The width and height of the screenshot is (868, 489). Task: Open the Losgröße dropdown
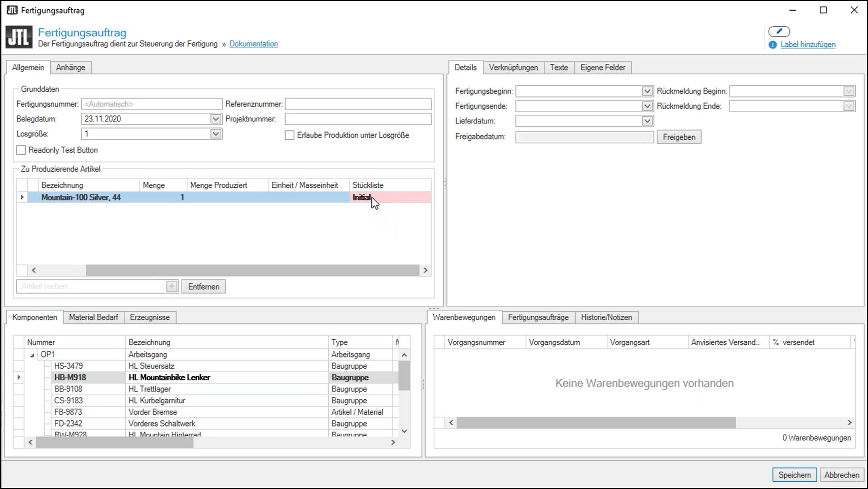(x=216, y=134)
